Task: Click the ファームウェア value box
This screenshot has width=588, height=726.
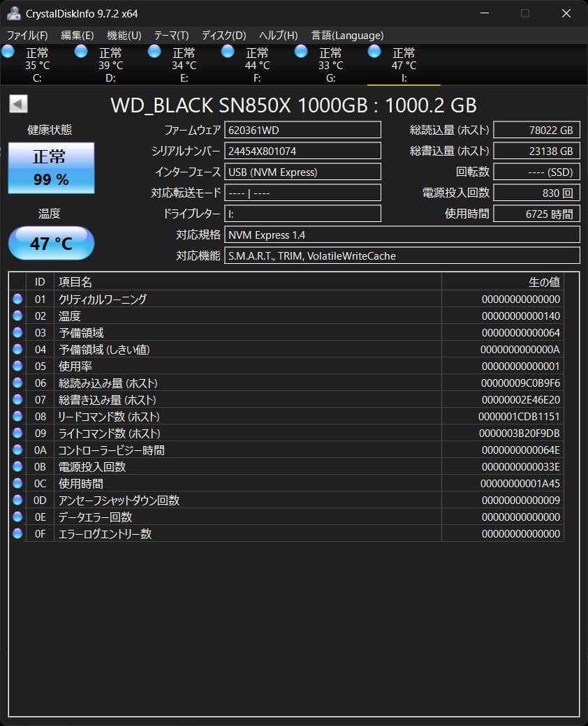Action: click(x=302, y=130)
